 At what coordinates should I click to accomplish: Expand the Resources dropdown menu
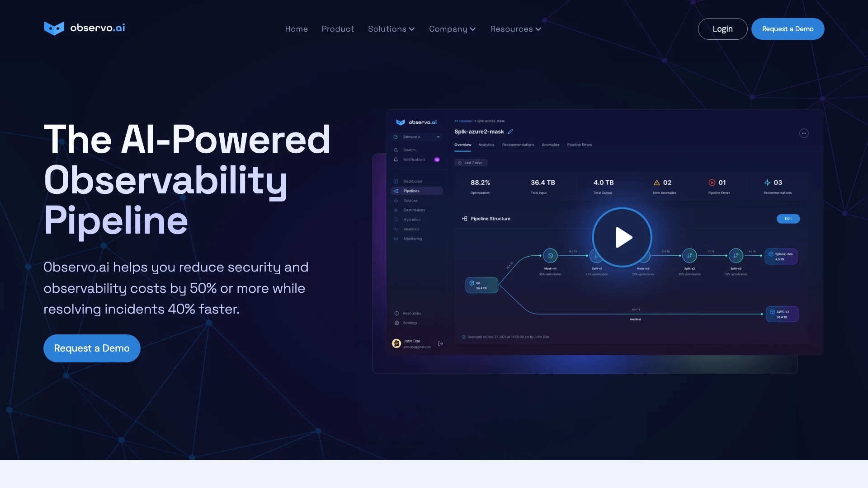coord(515,28)
